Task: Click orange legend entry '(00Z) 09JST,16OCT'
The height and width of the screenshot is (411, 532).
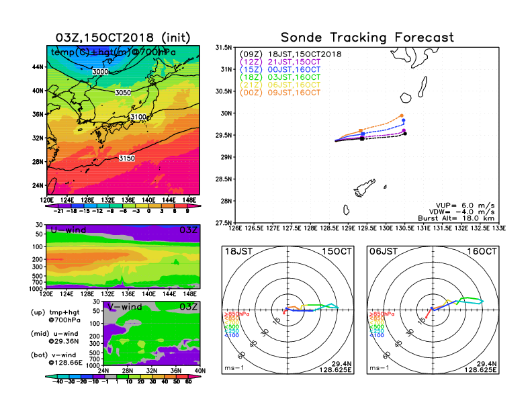Action: [280, 93]
